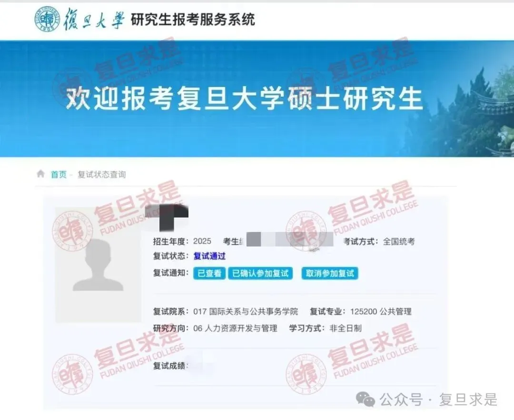Click the 复试成绩 score label
Viewport: 514px width, 420px height.
click(169, 366)
